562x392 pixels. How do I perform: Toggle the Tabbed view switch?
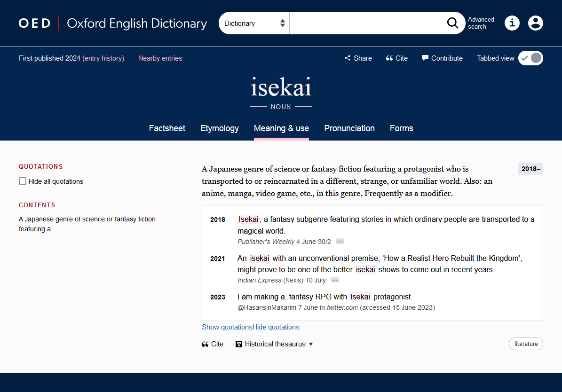click(530, 58)
